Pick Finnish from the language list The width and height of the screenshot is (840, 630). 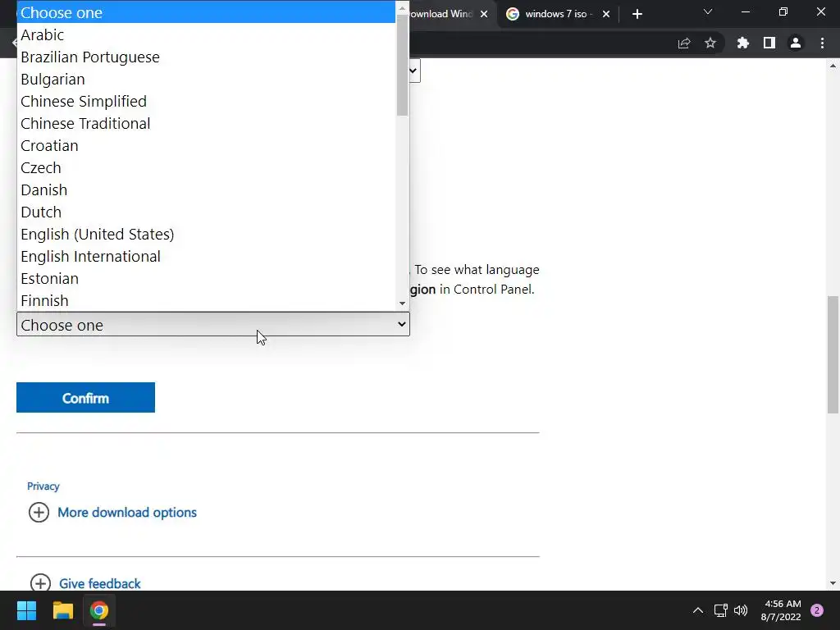click(x=206, y=300)
